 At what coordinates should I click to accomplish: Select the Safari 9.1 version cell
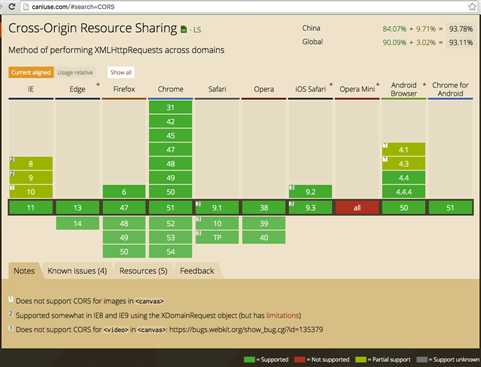click(x=217, y=208)
